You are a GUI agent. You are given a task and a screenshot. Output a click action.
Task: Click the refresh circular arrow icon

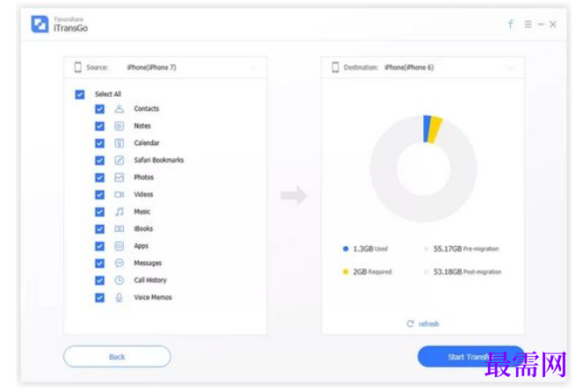point(410,323)
